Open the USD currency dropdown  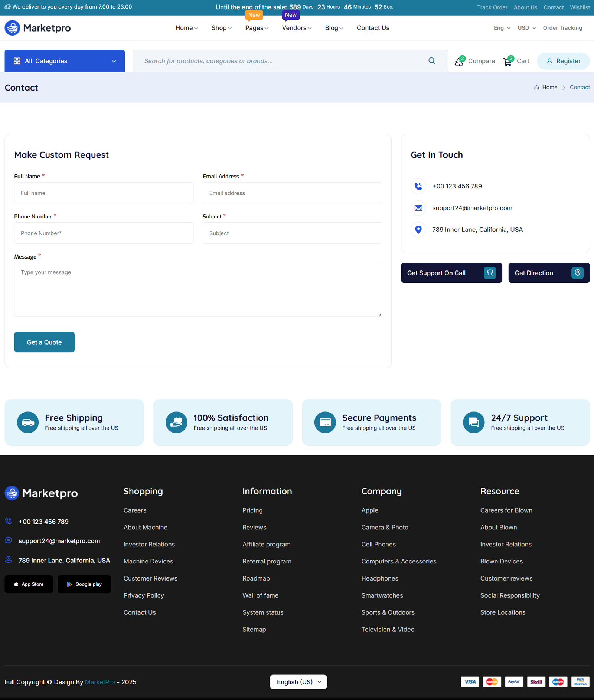[526, 28]
